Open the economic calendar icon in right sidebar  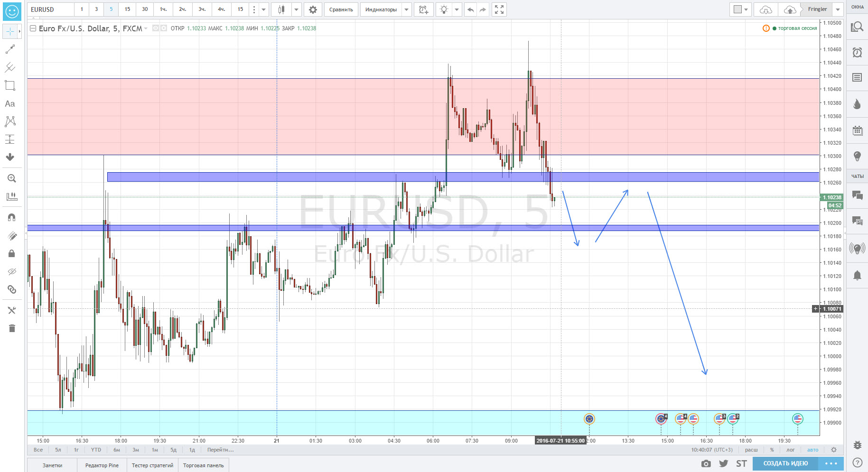point(857,130)
